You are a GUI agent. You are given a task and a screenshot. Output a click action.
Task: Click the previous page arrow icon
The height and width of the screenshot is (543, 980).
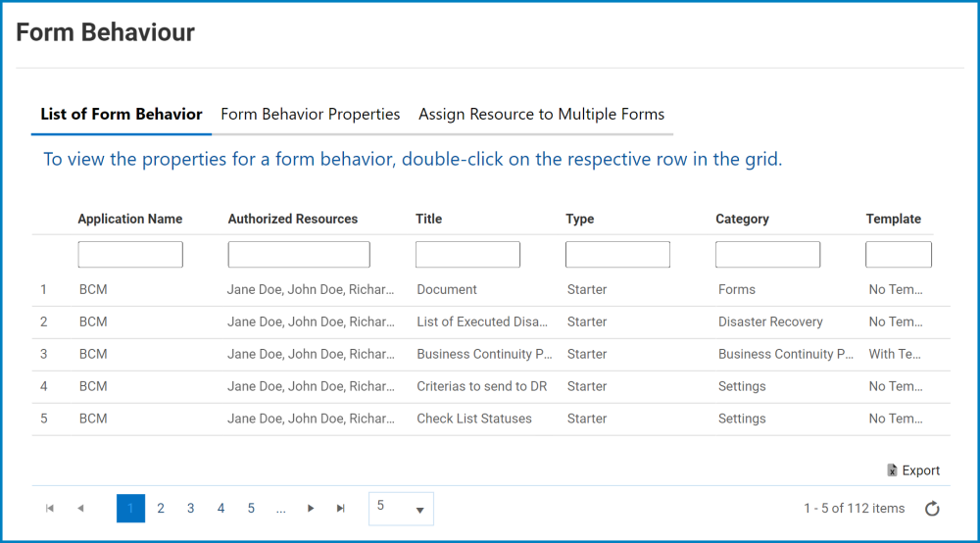tap(80, 508)
